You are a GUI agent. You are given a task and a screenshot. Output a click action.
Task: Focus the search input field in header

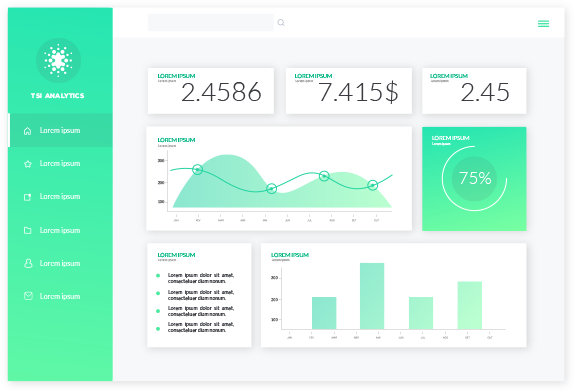tap(210, 23)
